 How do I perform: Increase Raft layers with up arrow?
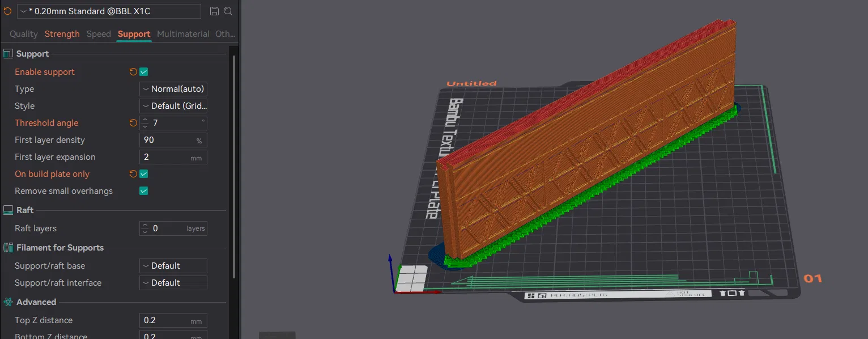[x=145, y=225]
